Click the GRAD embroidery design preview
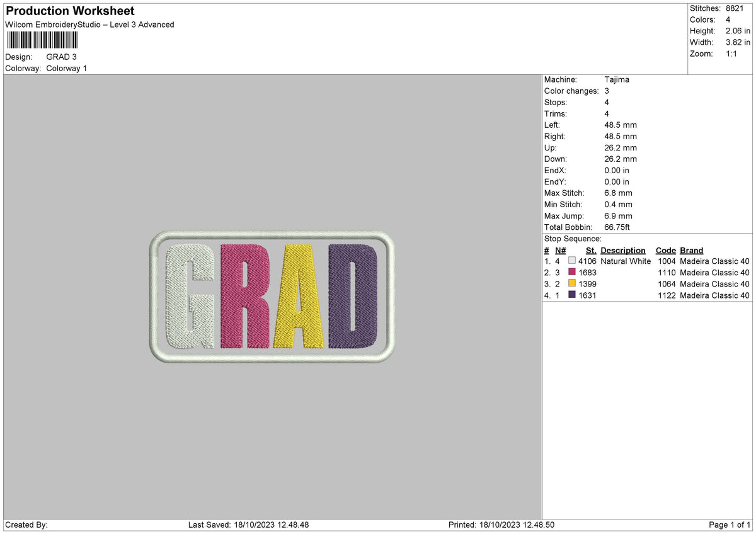Screen dimensions: 756x534 tap(273, 297)
